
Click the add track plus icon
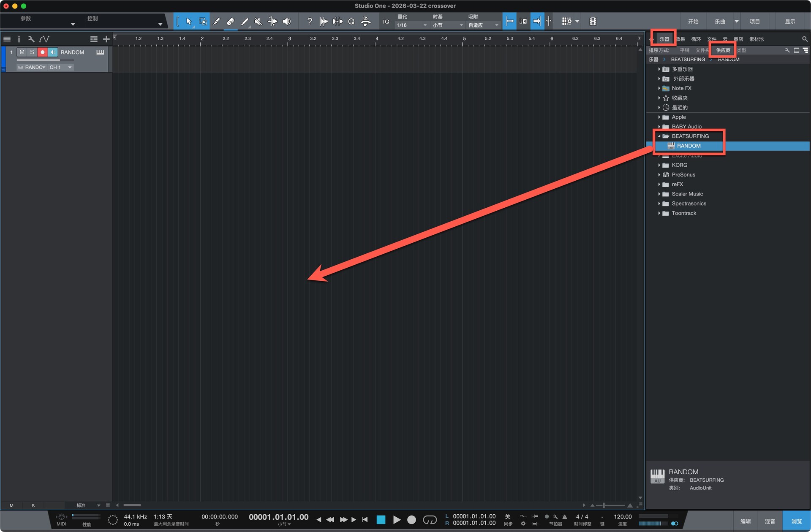click(106, 39)
